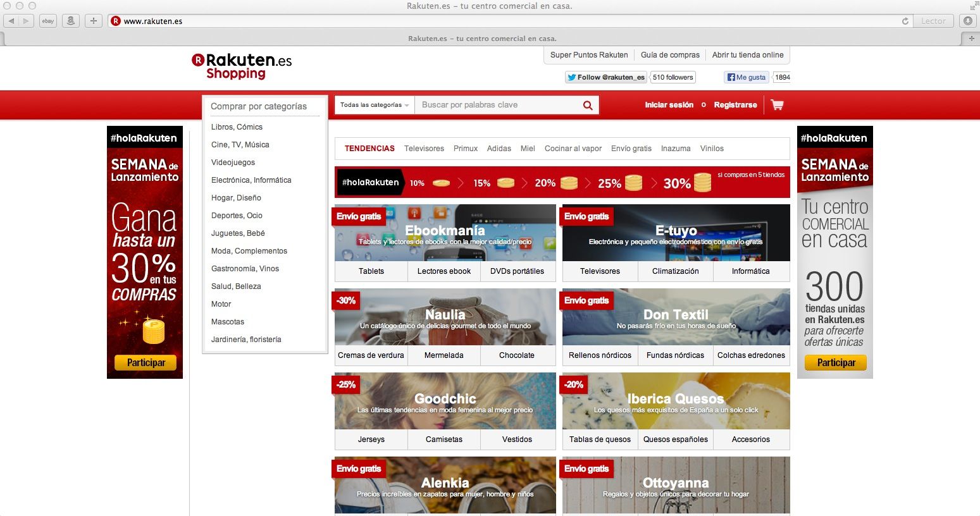Click the keyword search input field
980x516 pixels.
[x=497, y=105]
